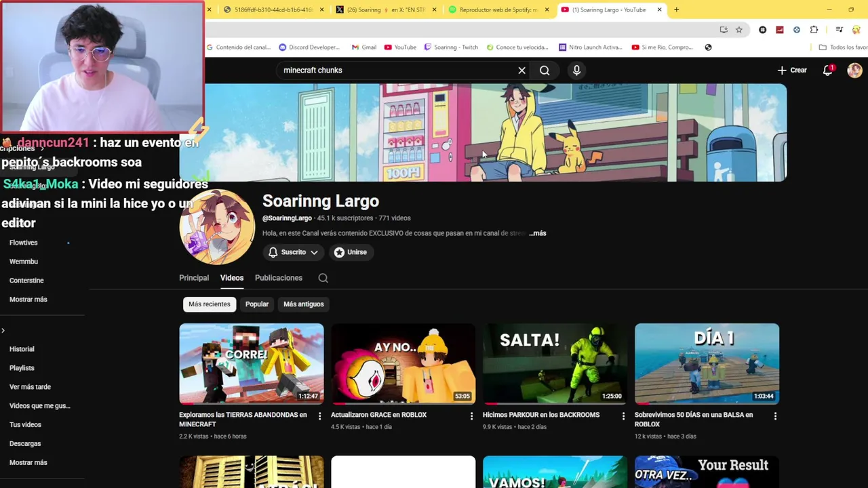868x488 pixels.
Task: Open 'Actualizaron GRACE en ROBLOX' thumbnail
Action: [x=403, y=364]
